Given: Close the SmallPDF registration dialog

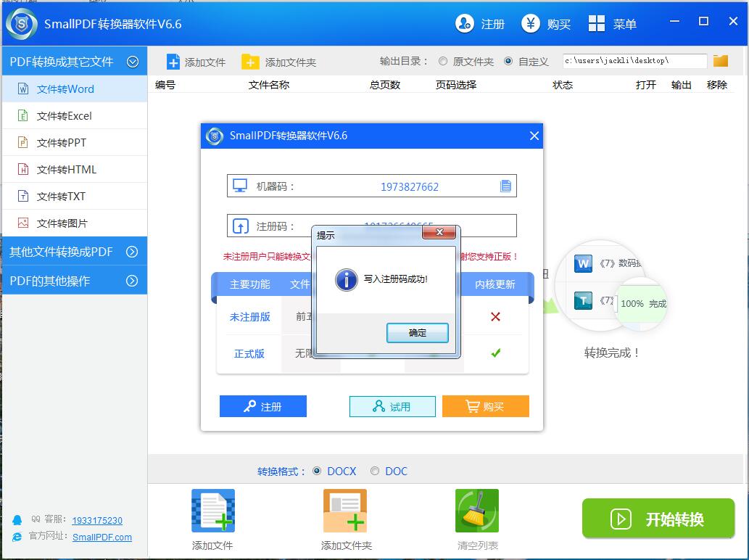Looking at the screenshot, I should point(534,136).
